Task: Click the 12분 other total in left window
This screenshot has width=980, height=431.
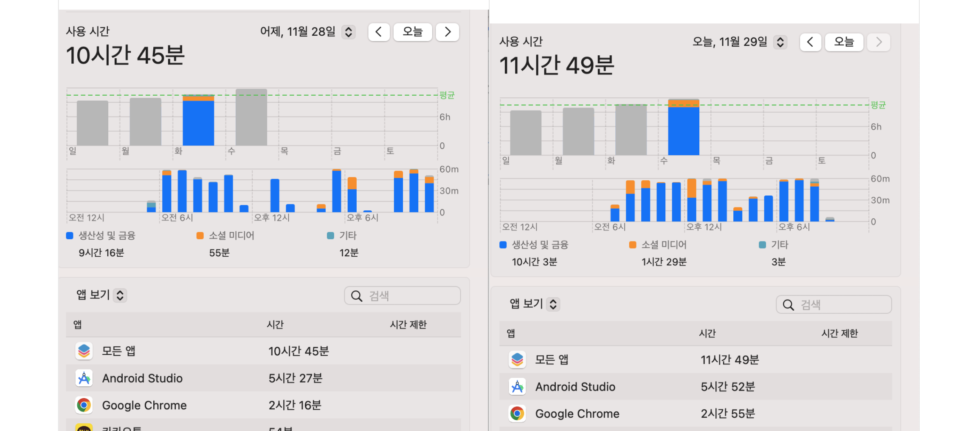Action: (349, 253)
